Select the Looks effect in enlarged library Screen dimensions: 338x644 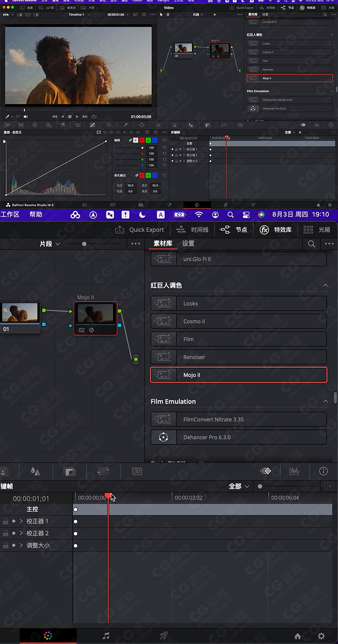[238, 303]
